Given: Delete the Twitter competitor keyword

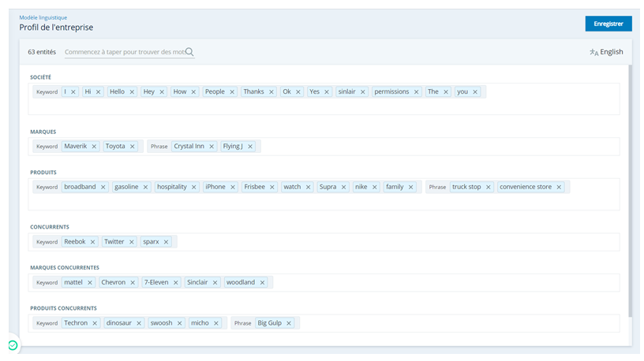Looking at the screenshot, I should (132, 242).
